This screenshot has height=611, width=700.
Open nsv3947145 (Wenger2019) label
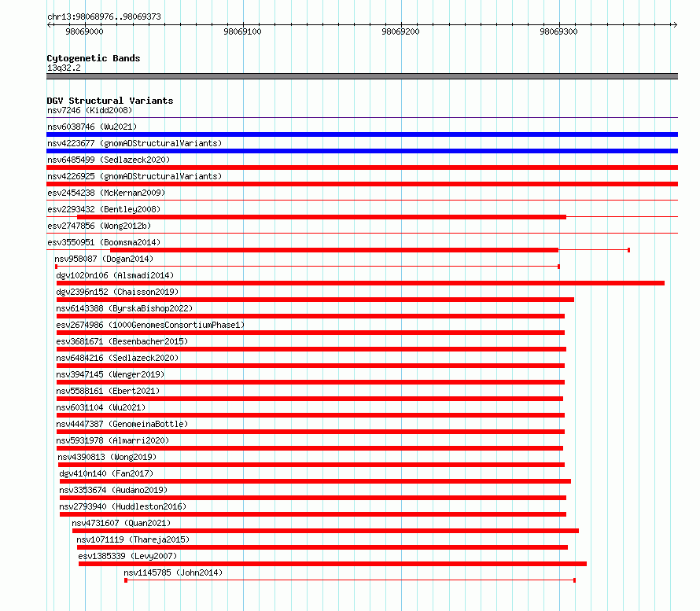[110, 374]
